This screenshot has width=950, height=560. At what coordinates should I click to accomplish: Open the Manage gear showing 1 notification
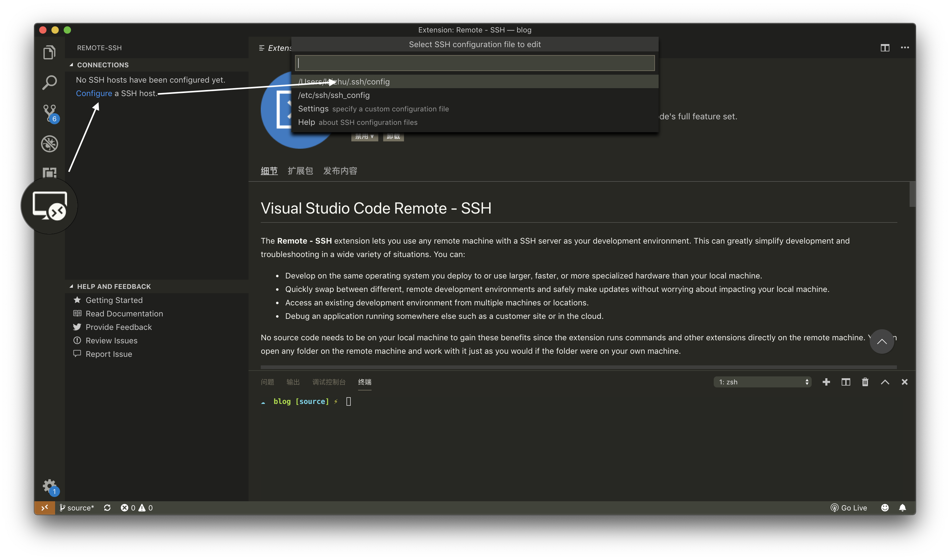[x=49, y=486]
